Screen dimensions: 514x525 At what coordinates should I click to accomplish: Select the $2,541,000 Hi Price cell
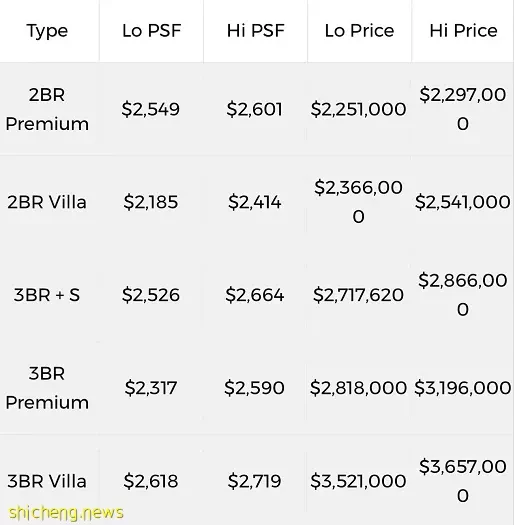click(x=463, y=202)
